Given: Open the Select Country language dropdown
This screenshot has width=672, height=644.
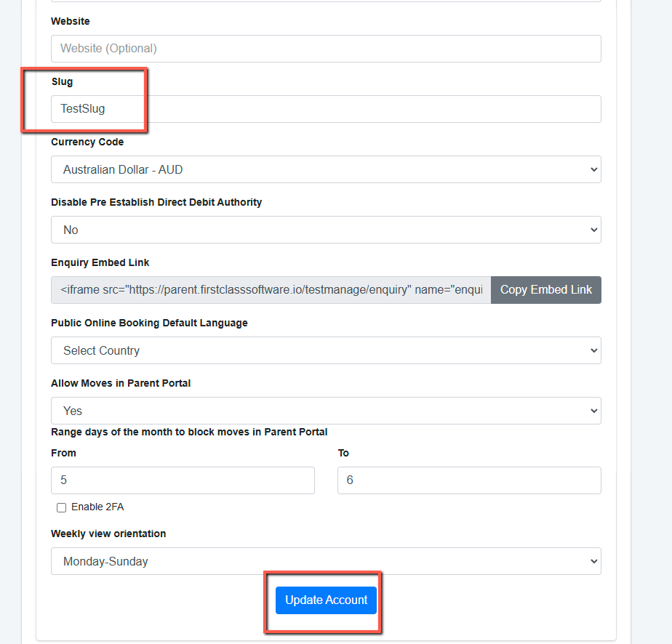Looking at the screenshot, I should point(326,350).
